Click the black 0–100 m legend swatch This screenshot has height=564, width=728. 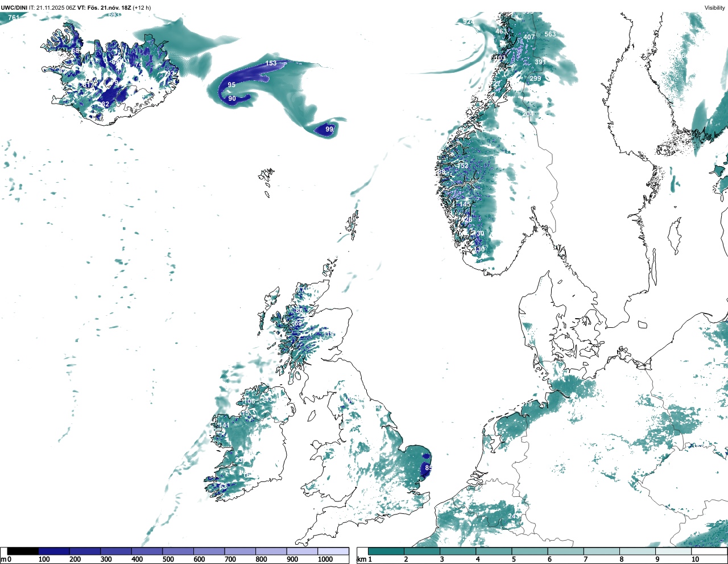[23, 551]
